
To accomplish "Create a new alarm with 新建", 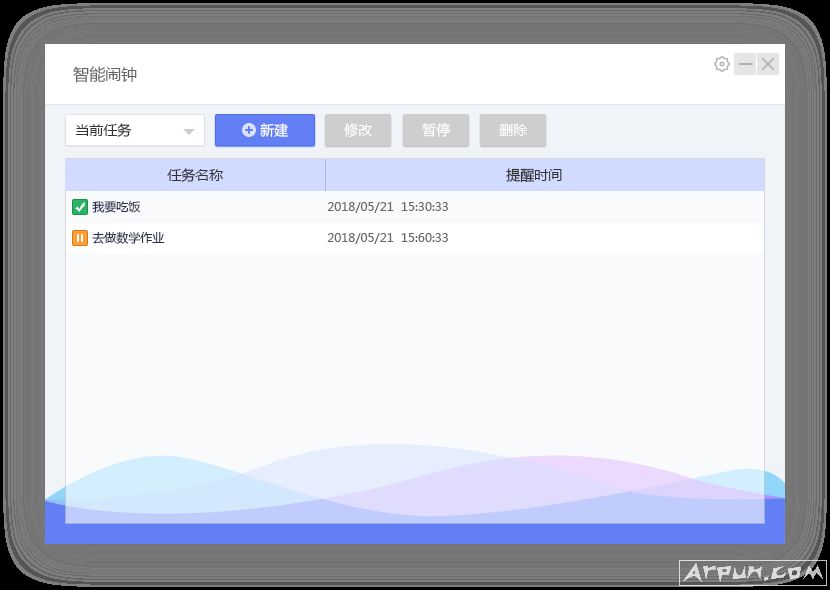I will [x=264, y=130].
